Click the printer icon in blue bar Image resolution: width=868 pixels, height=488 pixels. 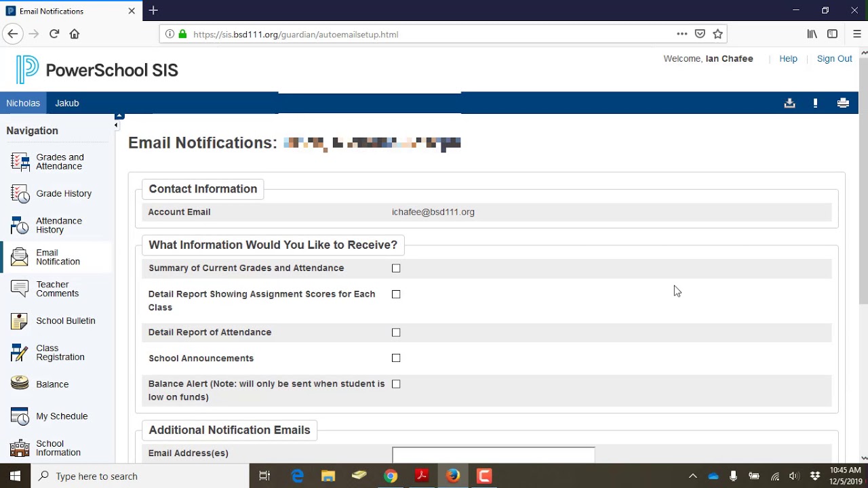pos(843,103)
